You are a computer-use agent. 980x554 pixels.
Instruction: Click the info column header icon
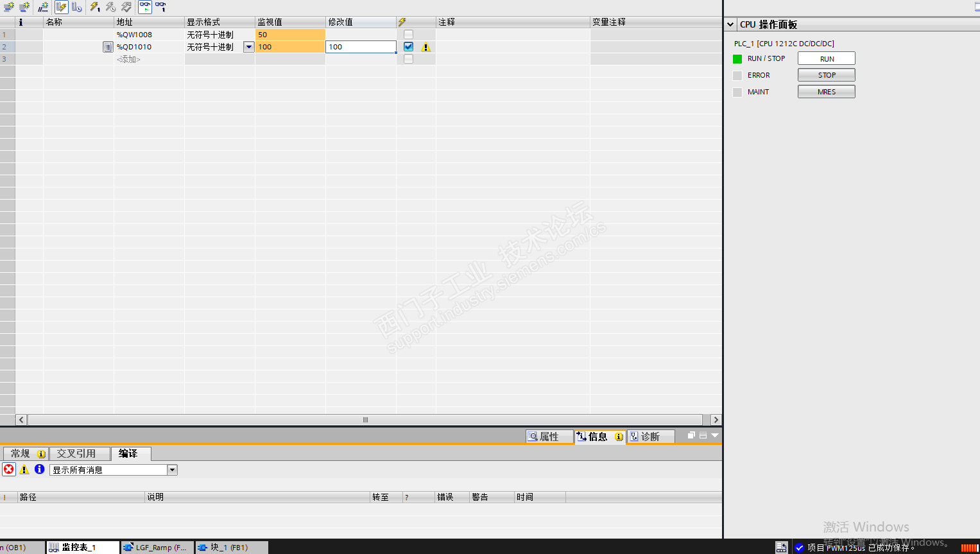point(21,22)
